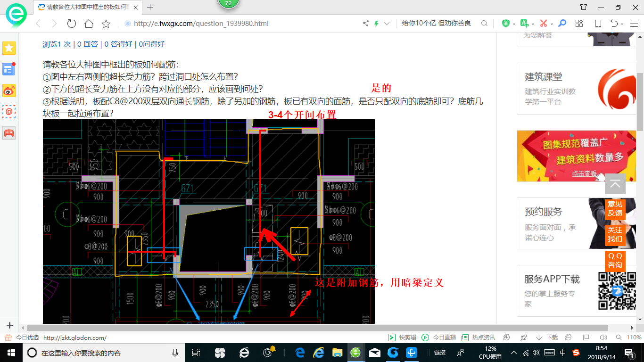Screen dimensions: 644x362
Task: Open the share icon in address bar
Action: click(366, 24)
